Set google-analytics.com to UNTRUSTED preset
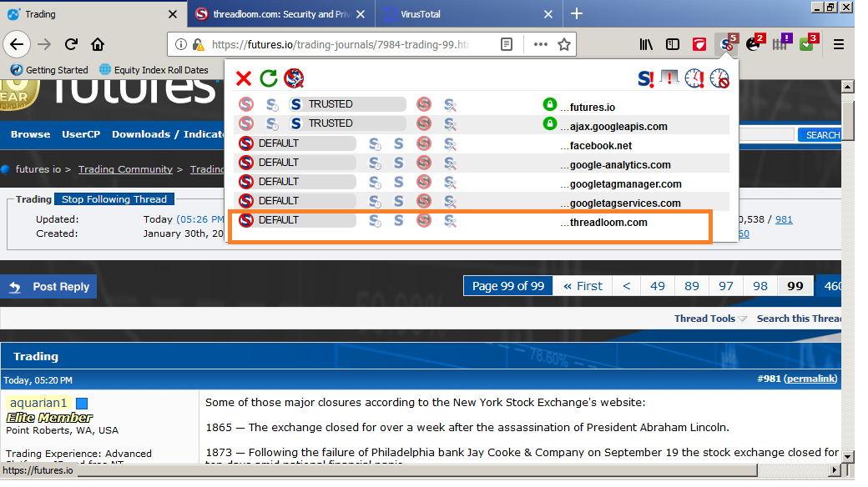 click(424, 163)
